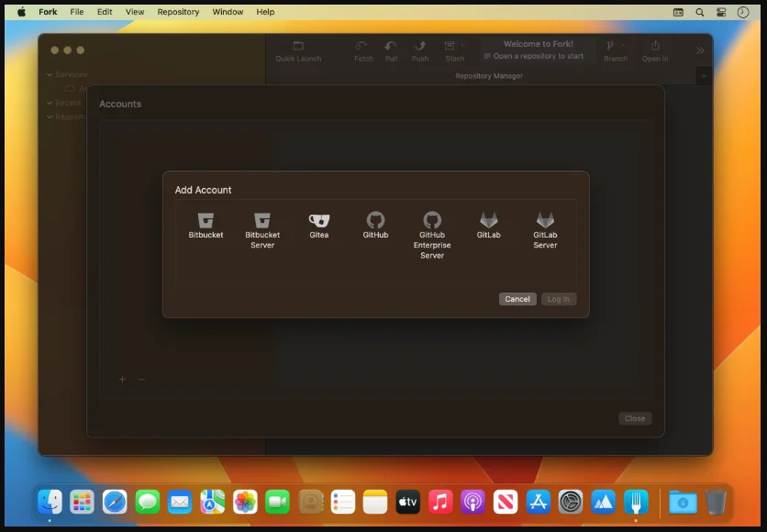The image size is (767, 532).
Task: Click the dimmed Log In button
Action: click(558, 299)
